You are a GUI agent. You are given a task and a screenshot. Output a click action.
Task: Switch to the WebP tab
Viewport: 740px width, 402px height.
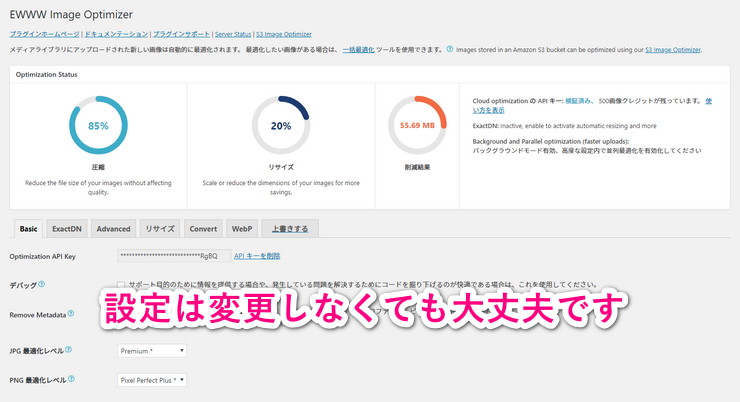coord(242,228)
